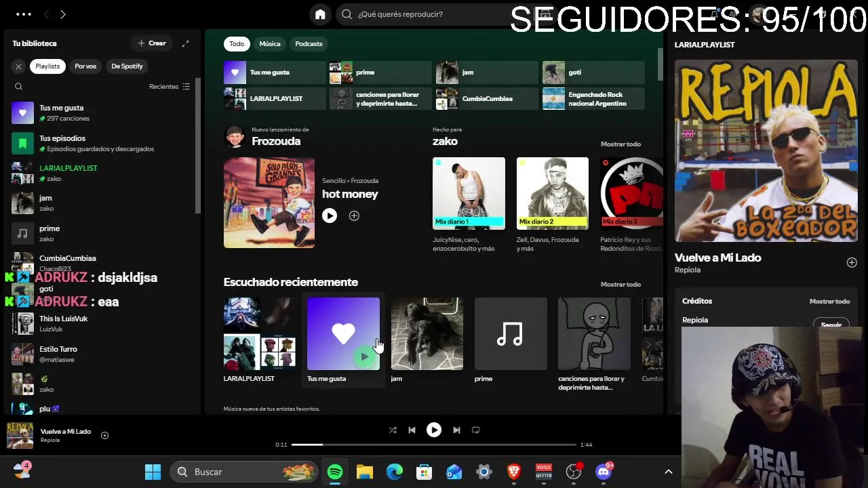Toggle shuffle in the player bar

(393, 430)
